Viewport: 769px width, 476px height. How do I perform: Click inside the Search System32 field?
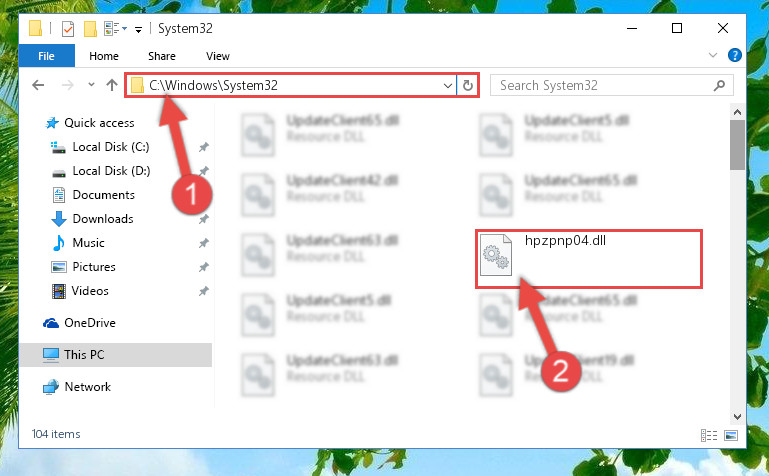603,85
